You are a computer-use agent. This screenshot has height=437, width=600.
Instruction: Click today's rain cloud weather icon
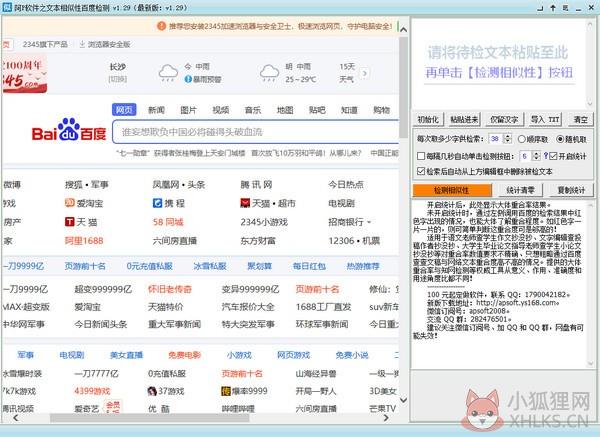[x=168, y=72]
